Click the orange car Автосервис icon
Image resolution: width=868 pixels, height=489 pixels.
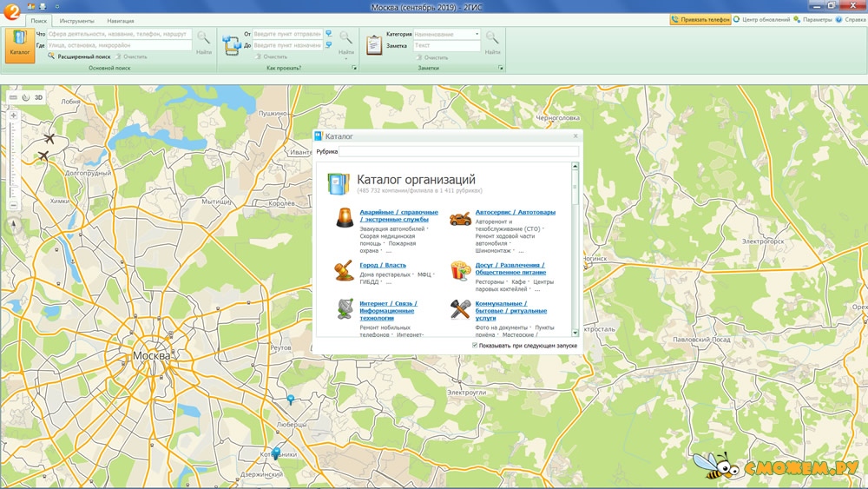[x=460, y=218]
